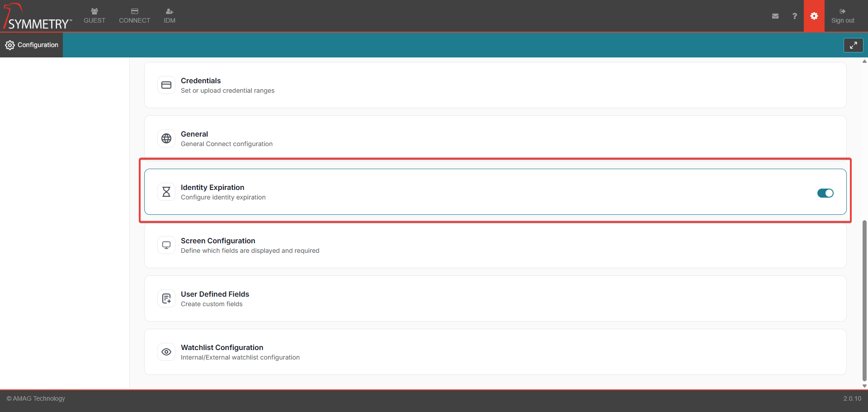The width and height of the screenshot is (868, 412).
Task: Click the Credentials card icon
Action: point(166,85)
